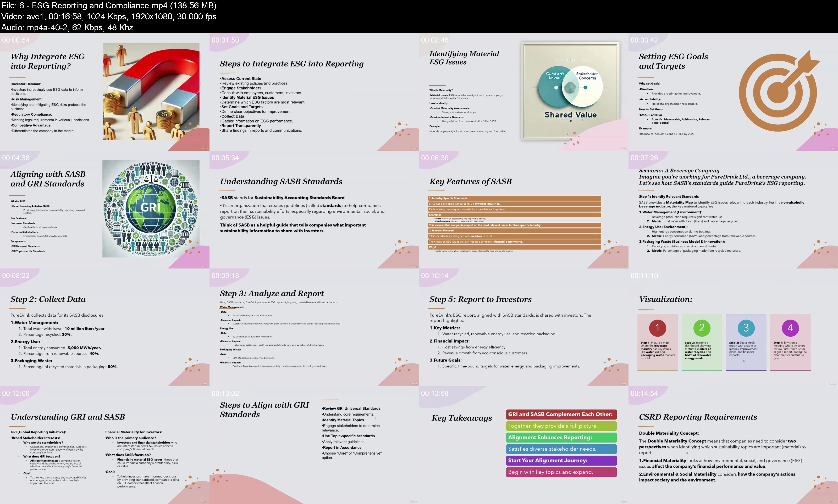The width and height of the screenshot is (838, 504).
Task: Click the green 'Alignment Enhances Reporting:' bar
Action: [x=561, y=438]
